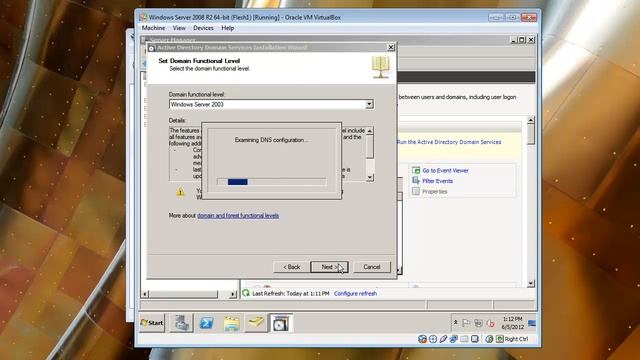
Task: Click Go to Event Viewer link
Action: coord(445,171)
